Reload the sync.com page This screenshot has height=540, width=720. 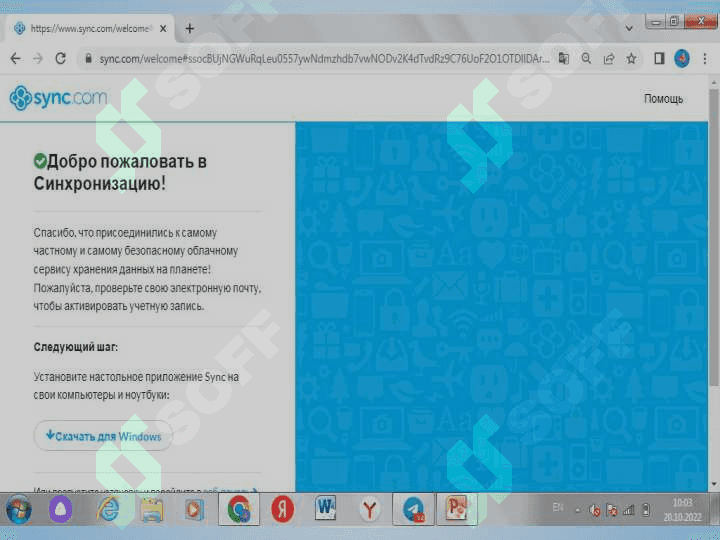tap(60, 58)
